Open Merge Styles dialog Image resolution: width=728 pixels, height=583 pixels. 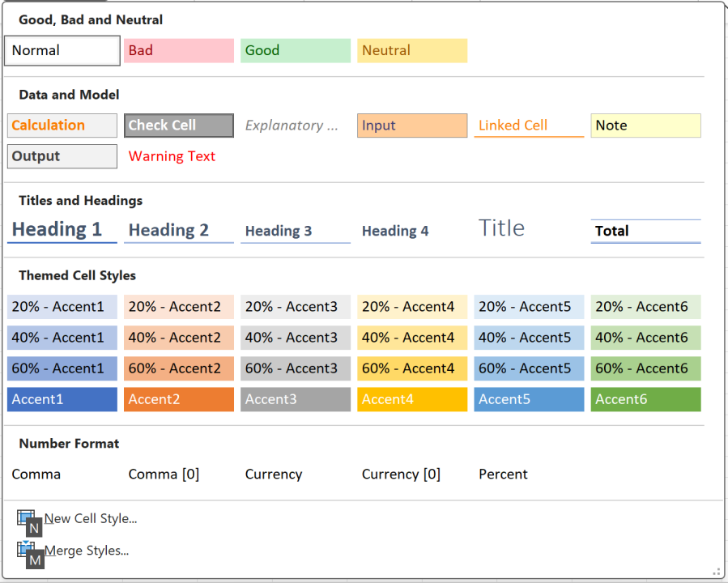pyautogui.click(x=87, y=551)
